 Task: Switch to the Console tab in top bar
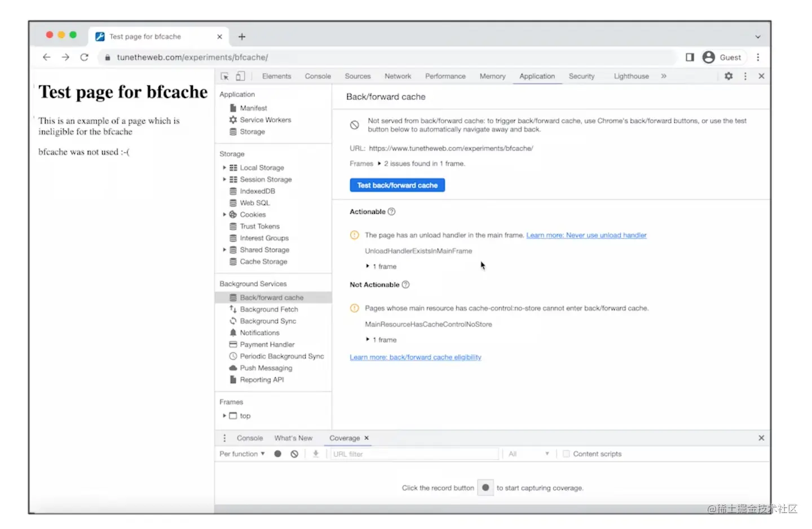318,76
